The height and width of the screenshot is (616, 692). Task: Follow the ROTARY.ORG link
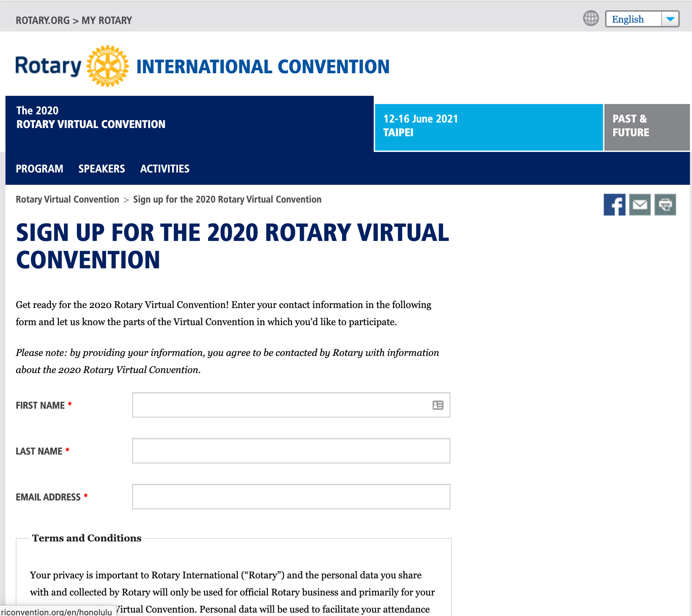coord(43,21)
